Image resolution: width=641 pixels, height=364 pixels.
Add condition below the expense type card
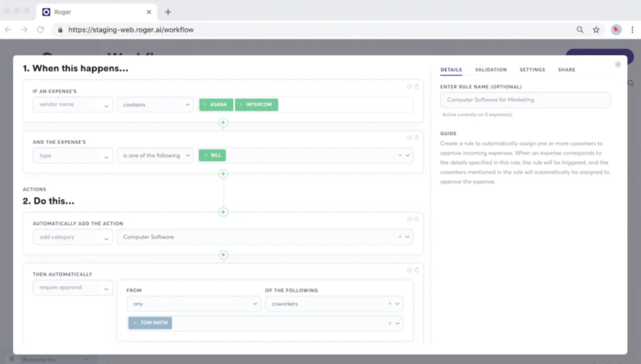[x=223, y=174]
